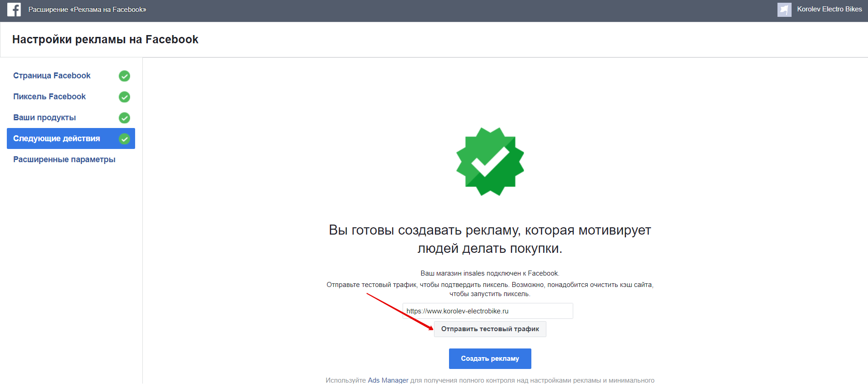This screenshot has width=868, height=384.
Task: Open the Пиксель Facebook section
Action: point(50,97)
